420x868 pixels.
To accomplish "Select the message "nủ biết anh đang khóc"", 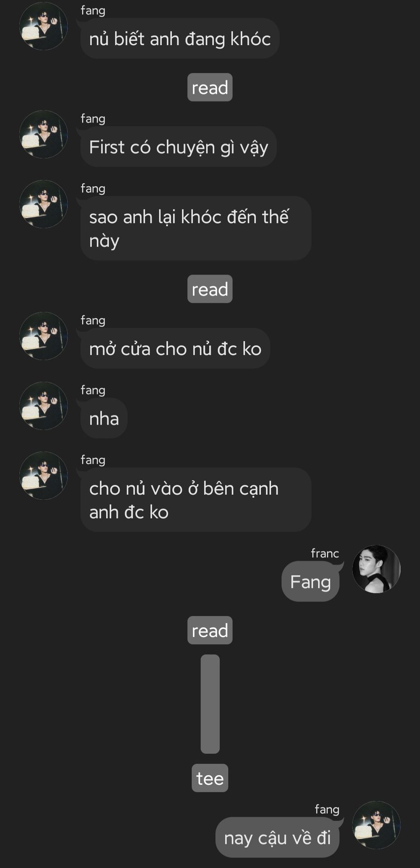I will pos(180,38).
